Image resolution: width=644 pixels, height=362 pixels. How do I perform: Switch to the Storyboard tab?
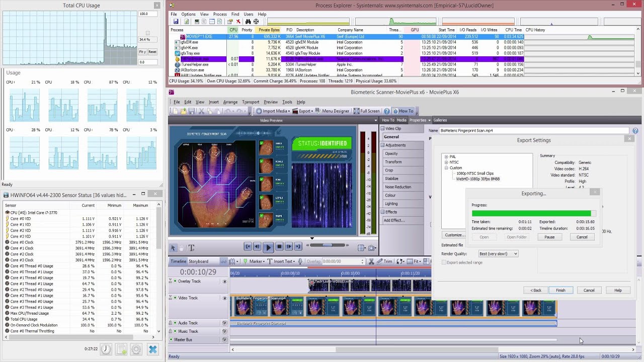198,261
